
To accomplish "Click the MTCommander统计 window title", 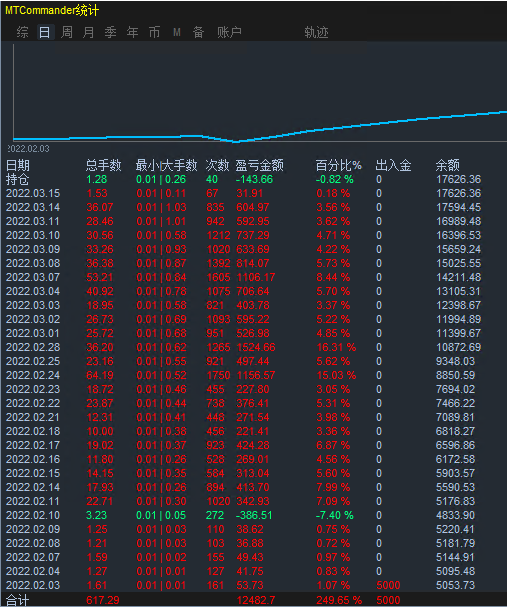I will tap(52, 10).
